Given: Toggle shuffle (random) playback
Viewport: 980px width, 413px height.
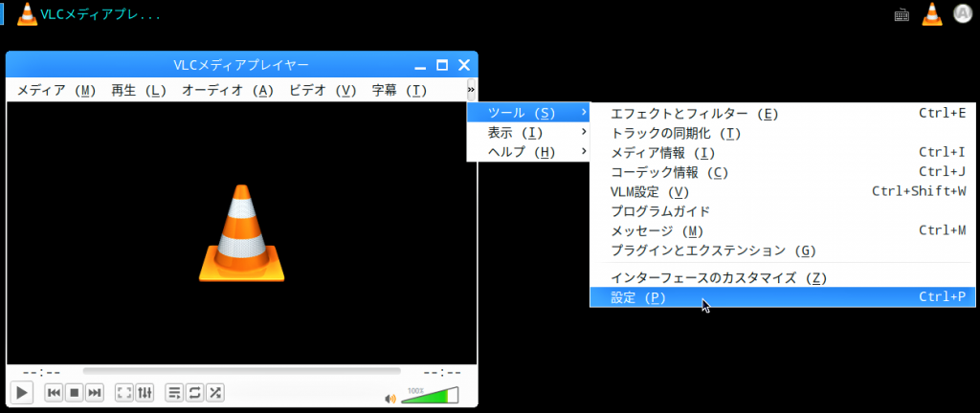Looking at the screenshot, I should 215,392.
